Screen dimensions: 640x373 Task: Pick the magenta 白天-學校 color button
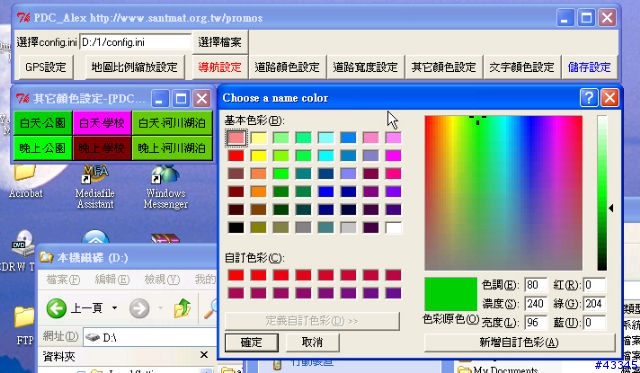click(102, 123)
